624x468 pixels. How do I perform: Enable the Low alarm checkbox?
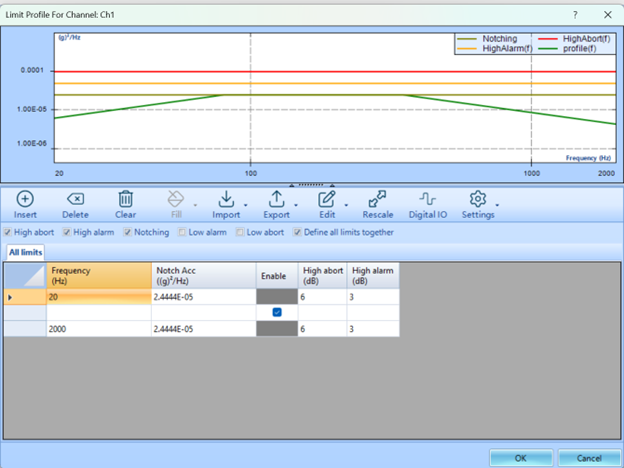pos(181,232)
